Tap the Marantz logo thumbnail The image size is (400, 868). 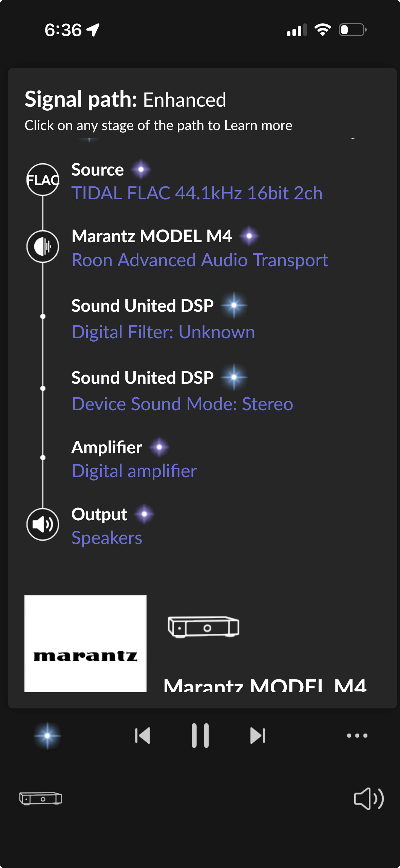pyautogui.click(x=85, y=644)
